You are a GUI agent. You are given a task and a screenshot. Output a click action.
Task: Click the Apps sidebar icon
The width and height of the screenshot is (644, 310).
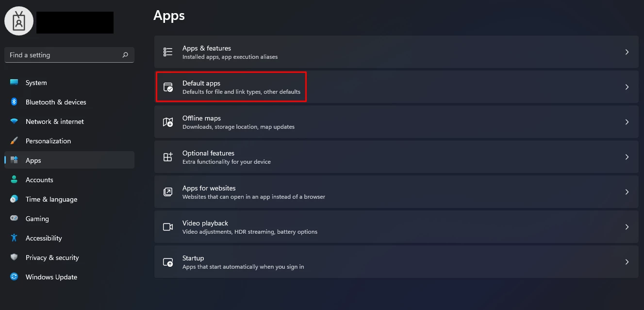pyautogui.click(x=14, y=160)
